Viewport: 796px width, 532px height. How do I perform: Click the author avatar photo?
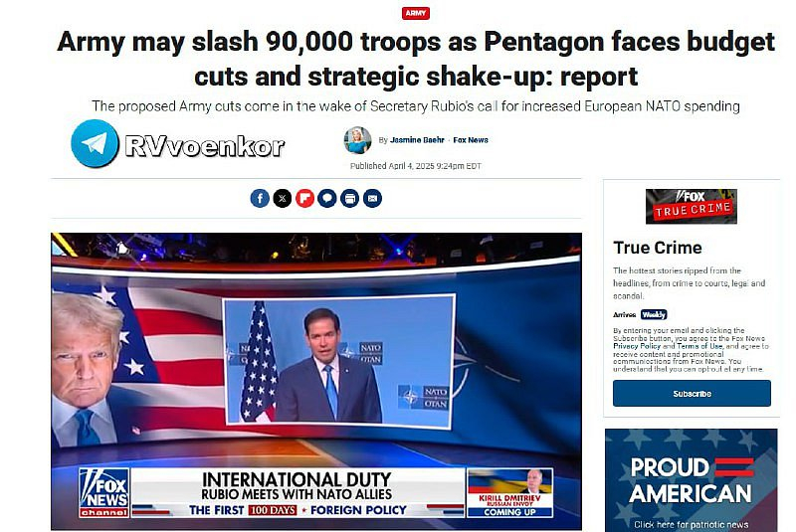click(357, 140)
